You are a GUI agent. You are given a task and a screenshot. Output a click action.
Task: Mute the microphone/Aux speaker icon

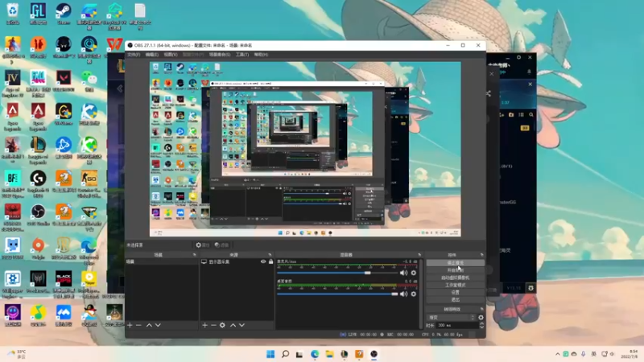(404, 273)
